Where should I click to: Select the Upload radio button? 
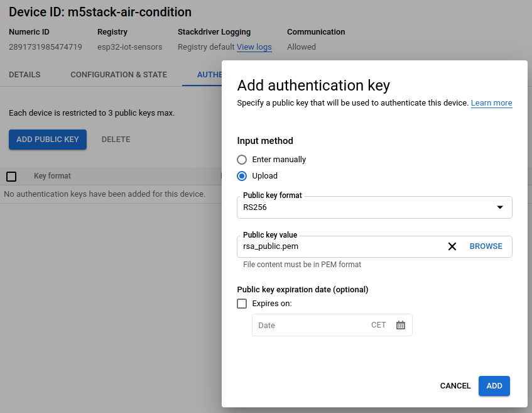tap(242, 176)
